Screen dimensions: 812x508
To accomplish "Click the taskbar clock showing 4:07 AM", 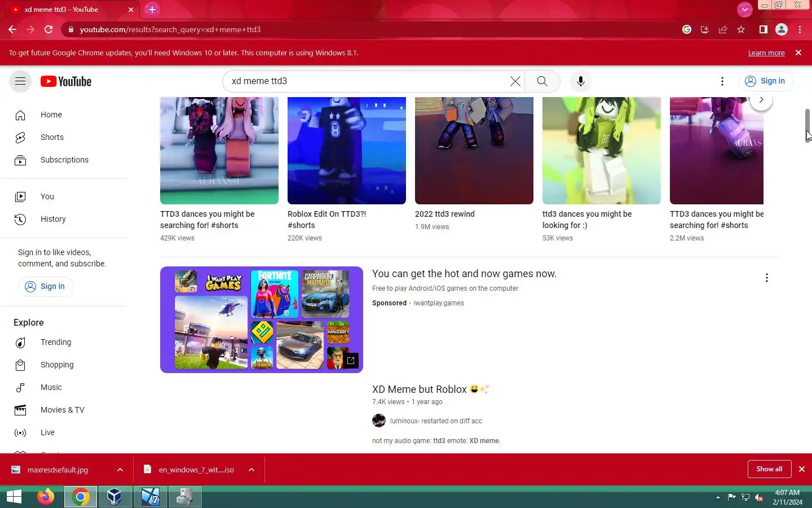I will [x=787, y=497].
